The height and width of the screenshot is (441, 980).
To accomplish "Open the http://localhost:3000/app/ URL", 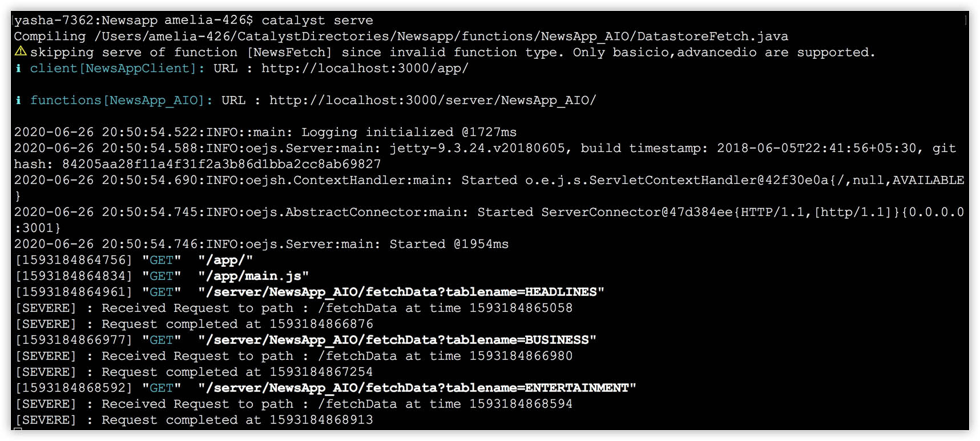I will (365, 68).
